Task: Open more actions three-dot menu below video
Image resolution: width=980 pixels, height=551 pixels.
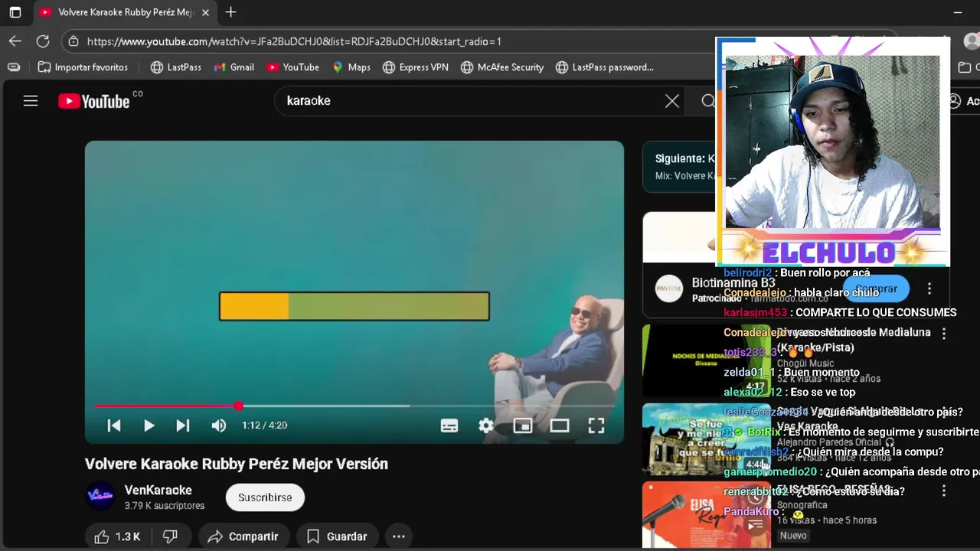Action: (399, 536)
